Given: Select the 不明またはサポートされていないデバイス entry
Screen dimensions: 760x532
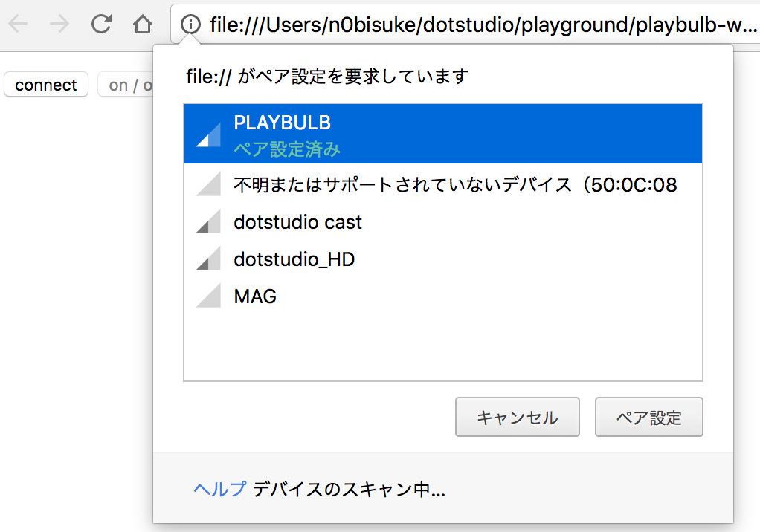Looking at the screenshot, I should [443, 184].
